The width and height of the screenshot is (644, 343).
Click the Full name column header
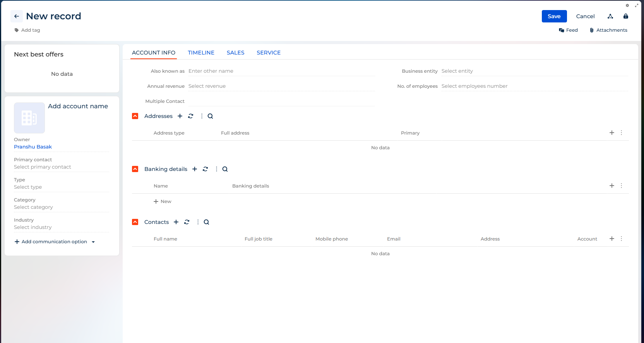[x=166, y=239]
